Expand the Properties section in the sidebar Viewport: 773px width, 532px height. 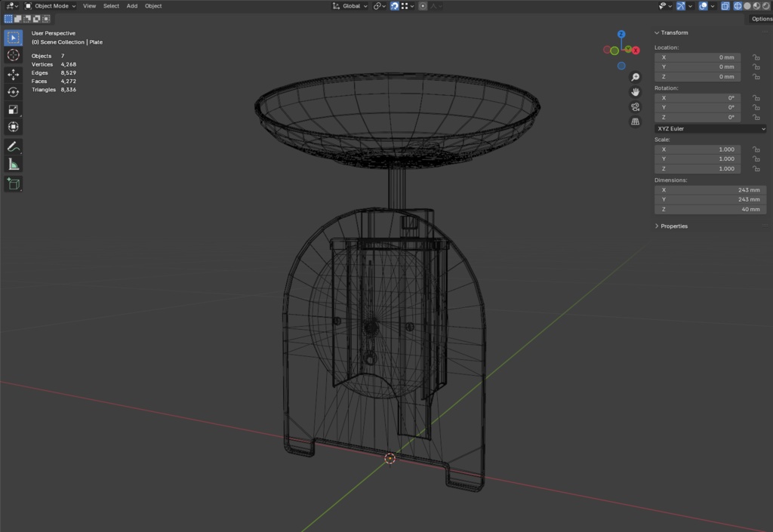tap(673, 226)
